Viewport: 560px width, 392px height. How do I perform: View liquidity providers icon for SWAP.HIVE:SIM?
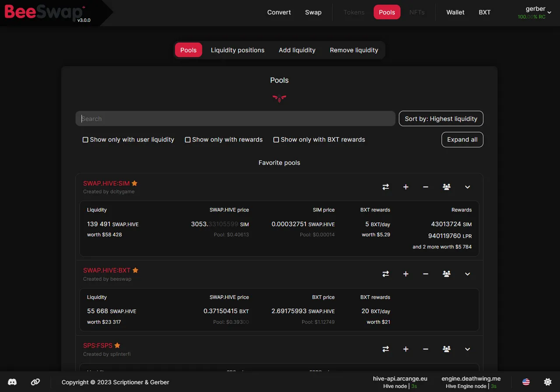coord(447,187)
